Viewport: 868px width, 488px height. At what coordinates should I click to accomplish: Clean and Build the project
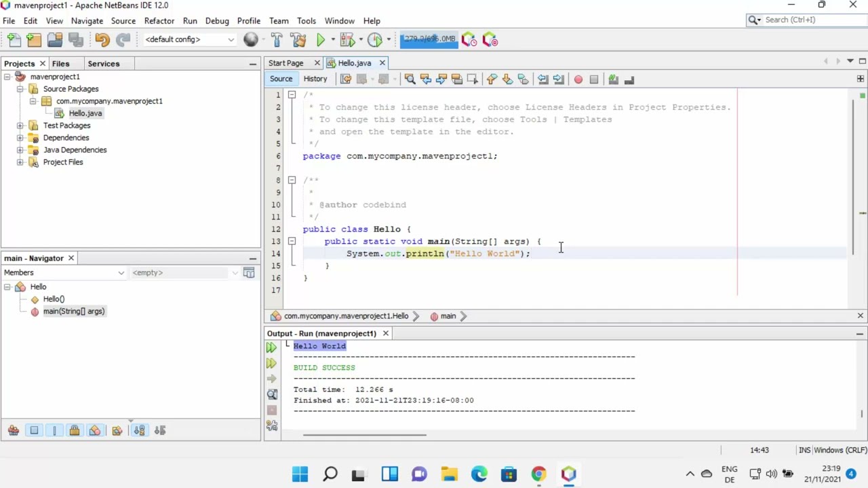point(298,40)
